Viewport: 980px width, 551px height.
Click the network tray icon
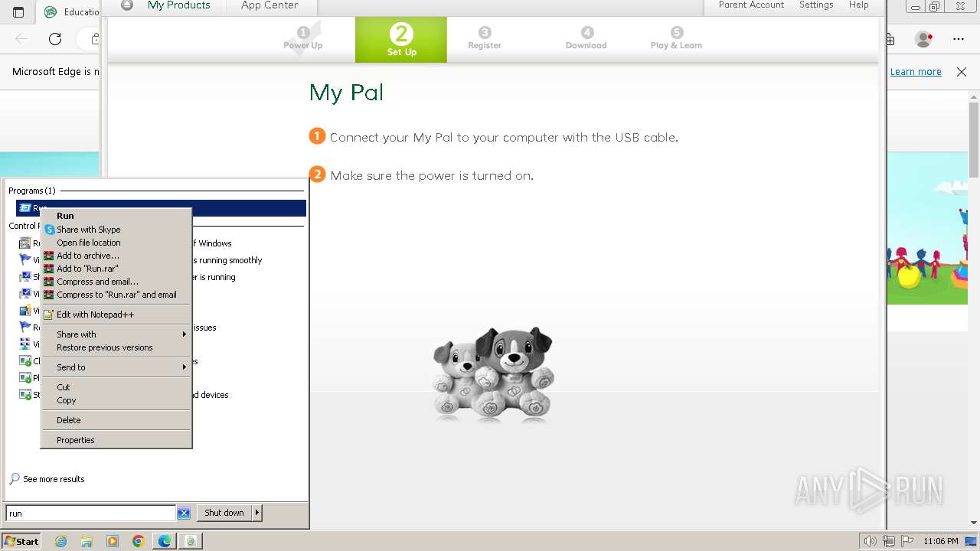889,541
